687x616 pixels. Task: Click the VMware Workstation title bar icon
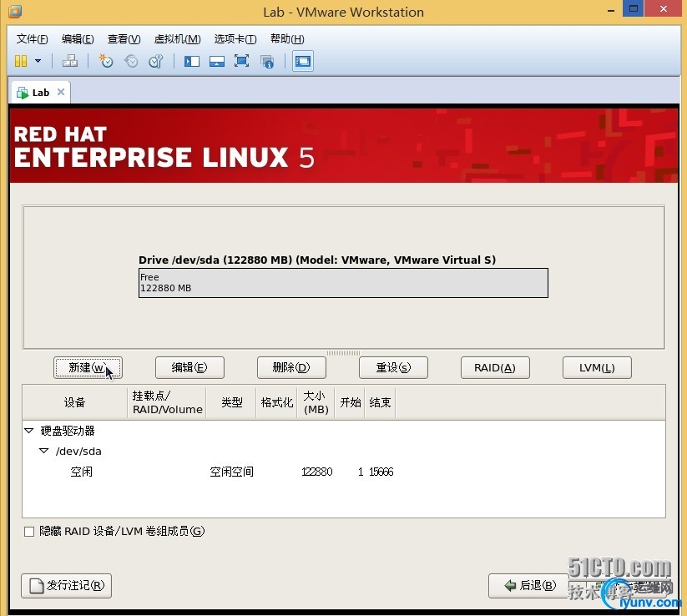[15, 11]
